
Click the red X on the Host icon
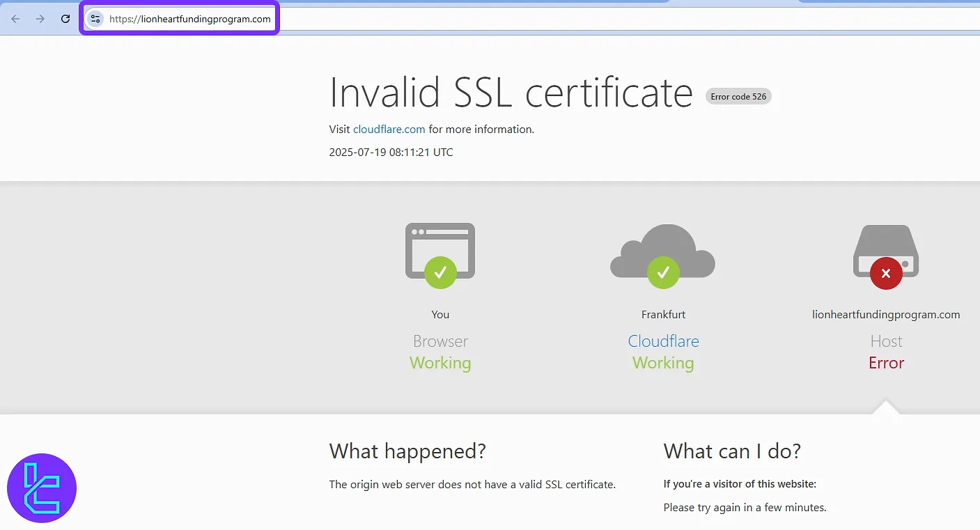click(885, 273)
